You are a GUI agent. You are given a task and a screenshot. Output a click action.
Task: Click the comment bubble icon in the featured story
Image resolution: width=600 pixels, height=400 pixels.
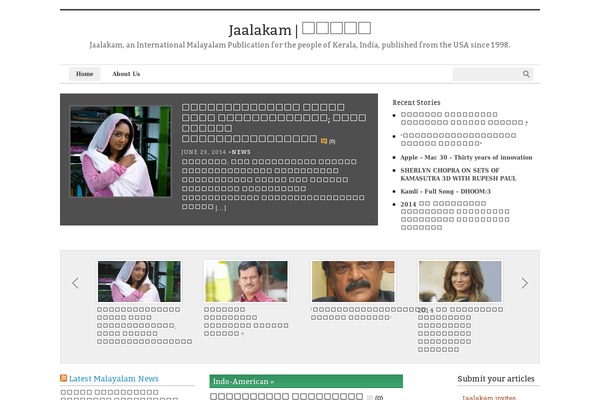click(x=324, y=141)
